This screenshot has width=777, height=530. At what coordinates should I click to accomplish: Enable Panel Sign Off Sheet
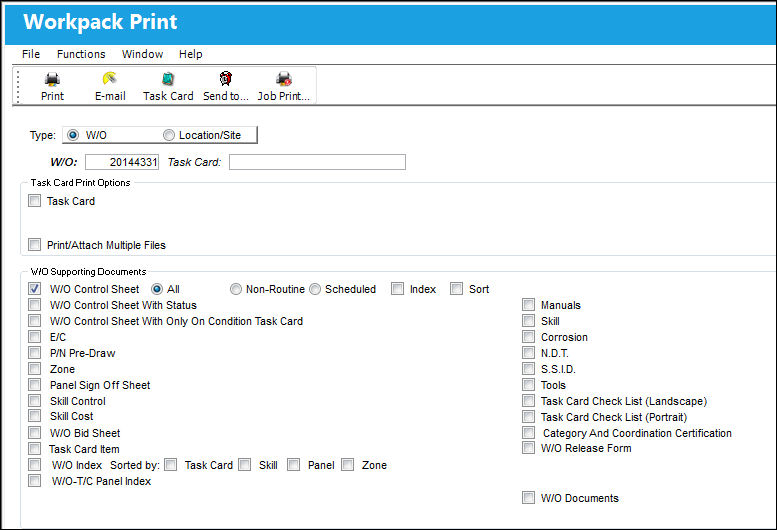[x=34, y=384]
